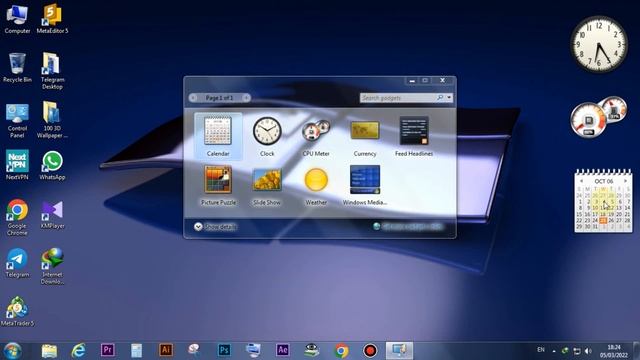Select the Clock gadget in the gallery
This screenshot has width=640, height=360.
click(267, 136)
